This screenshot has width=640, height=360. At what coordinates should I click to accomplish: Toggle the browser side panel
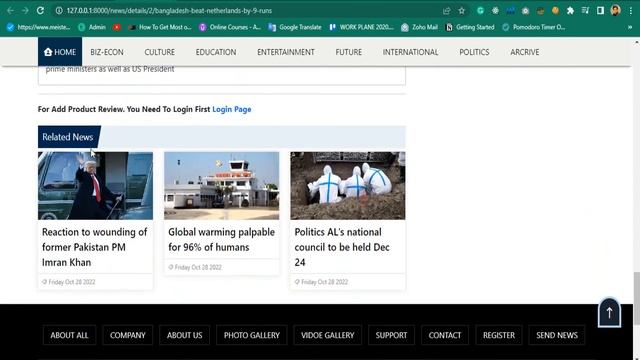coord(600,11)
